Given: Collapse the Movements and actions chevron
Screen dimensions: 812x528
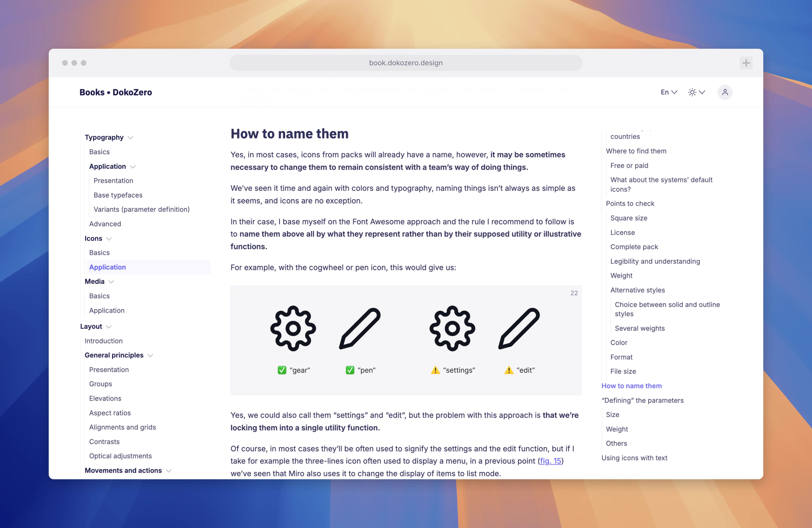Looking at the screenshot, I should [x=168, y=471].
